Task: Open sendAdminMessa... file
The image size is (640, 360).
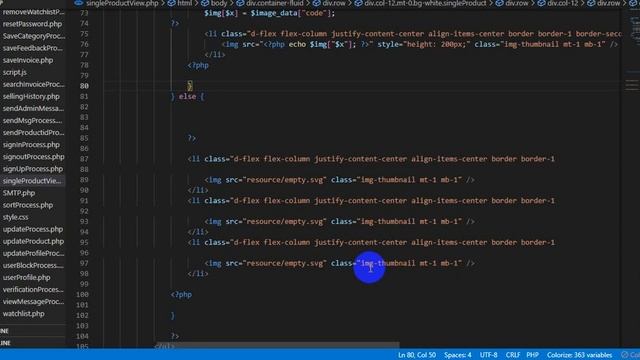Action: pos(33,109)
